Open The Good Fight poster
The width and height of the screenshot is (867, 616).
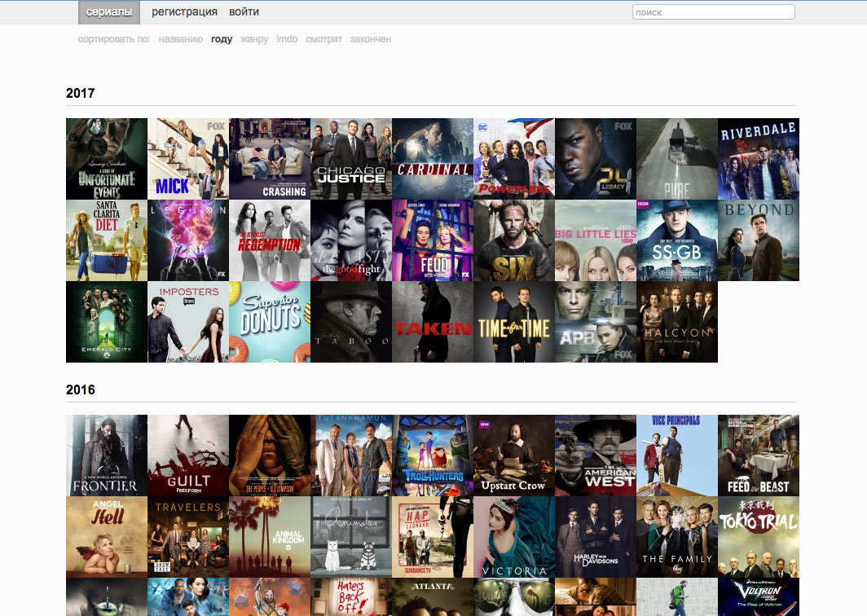351,240
